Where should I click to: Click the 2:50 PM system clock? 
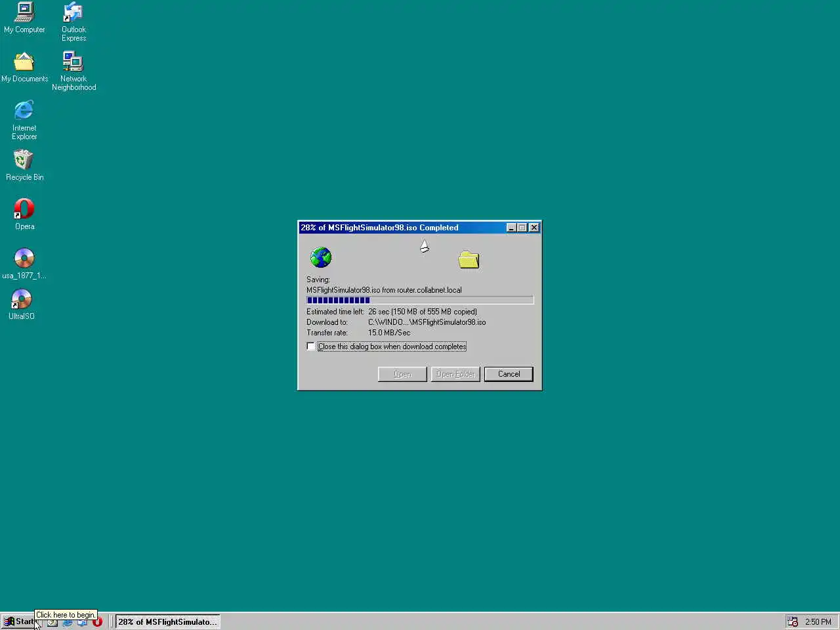(818, 622)
